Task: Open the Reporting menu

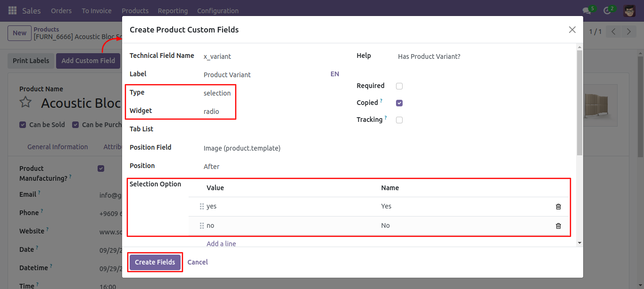Action: [x=173, y=10]
